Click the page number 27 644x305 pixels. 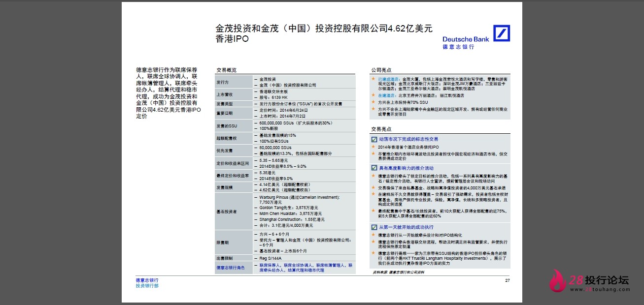[x=508, y=280]
